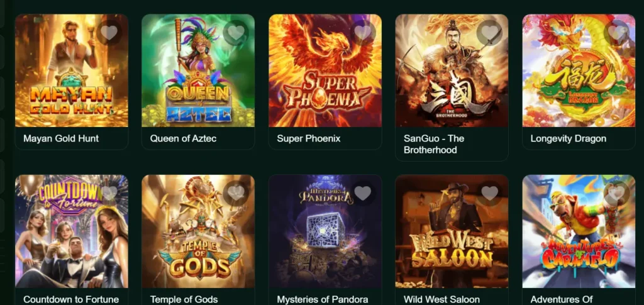Launch Queen of Aztec game artwork

click(x=198, y=70)
